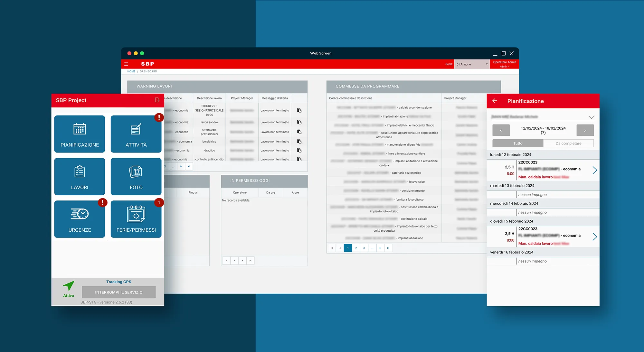Click Interrompi Il Servizio GPS button
644x352 pixels.
point(119,292)
